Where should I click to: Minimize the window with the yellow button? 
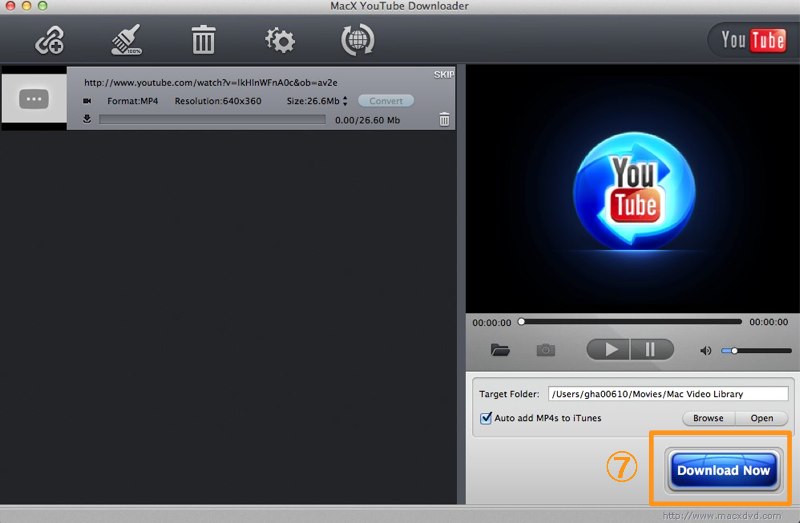tap(26, 6)
